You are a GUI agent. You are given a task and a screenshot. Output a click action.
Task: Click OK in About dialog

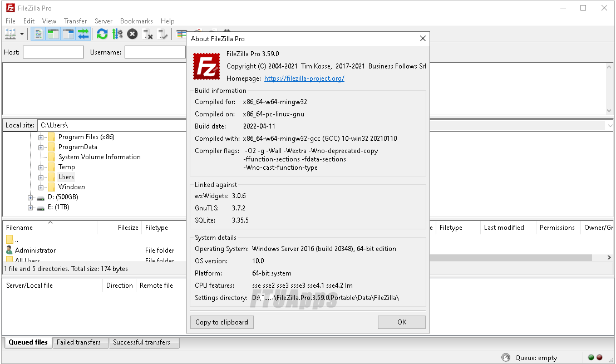coord(402,322)
